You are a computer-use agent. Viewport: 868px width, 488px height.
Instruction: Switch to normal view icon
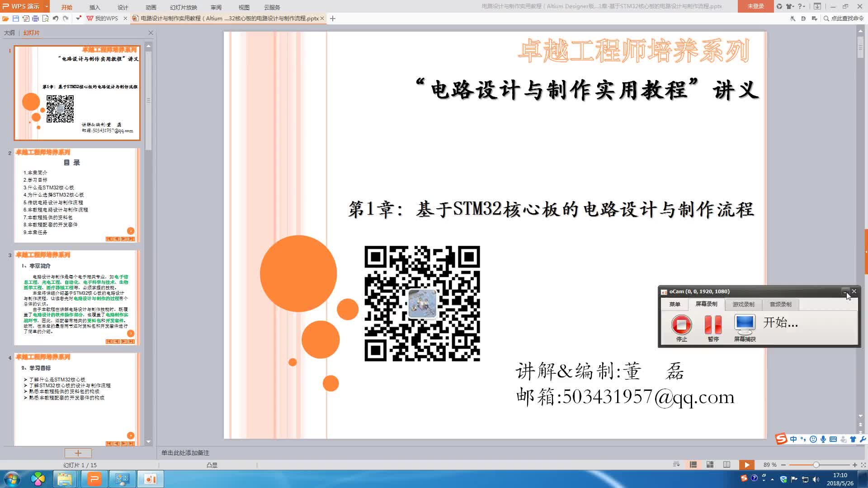pos(693,465)
